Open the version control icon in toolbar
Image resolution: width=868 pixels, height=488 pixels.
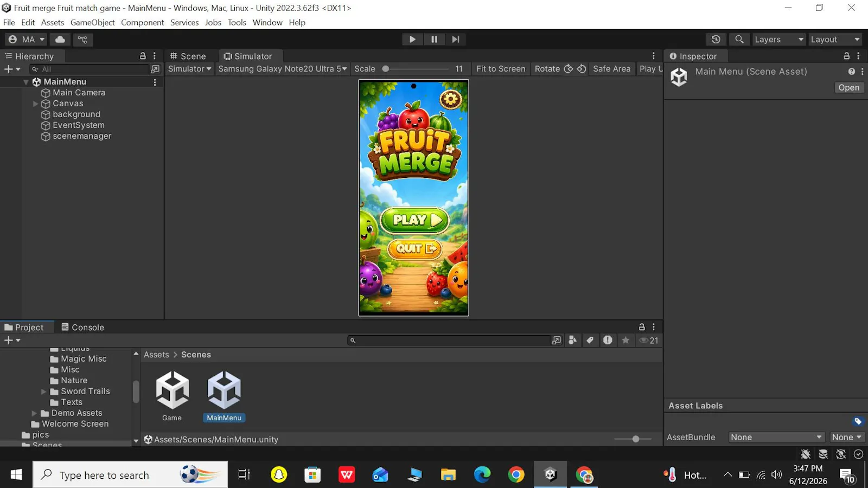tap(82, 39)
